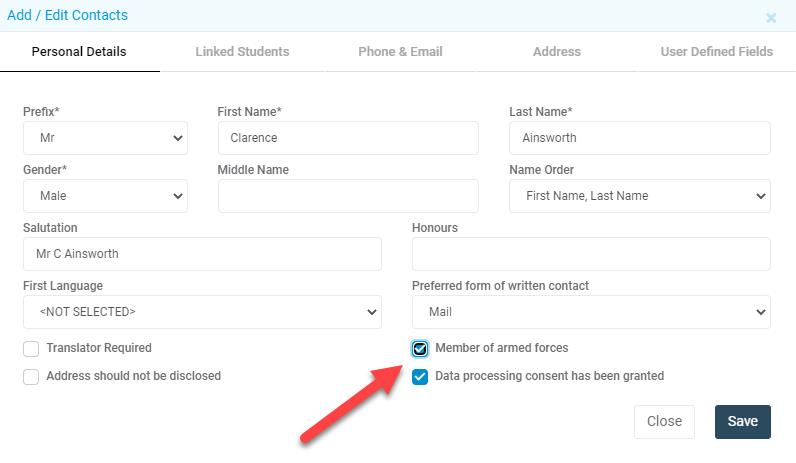
Task: Close the Add / Edit Contacts dialog via X
Action: [771, 18]
